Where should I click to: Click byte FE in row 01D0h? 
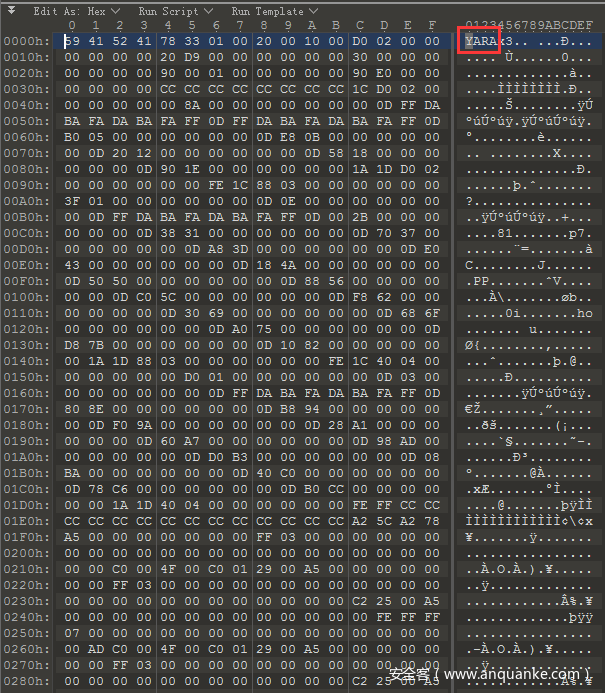tap(360, 505)
